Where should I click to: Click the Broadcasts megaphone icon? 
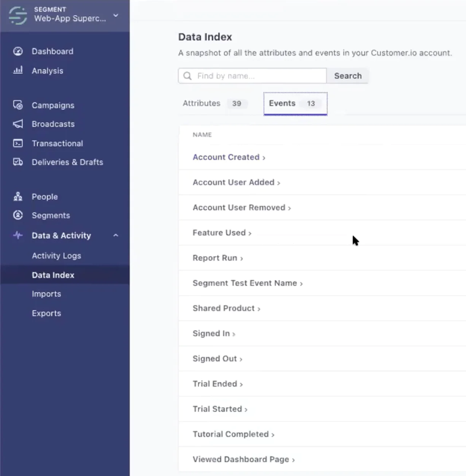pyautogui.click(x=18, y=124)
